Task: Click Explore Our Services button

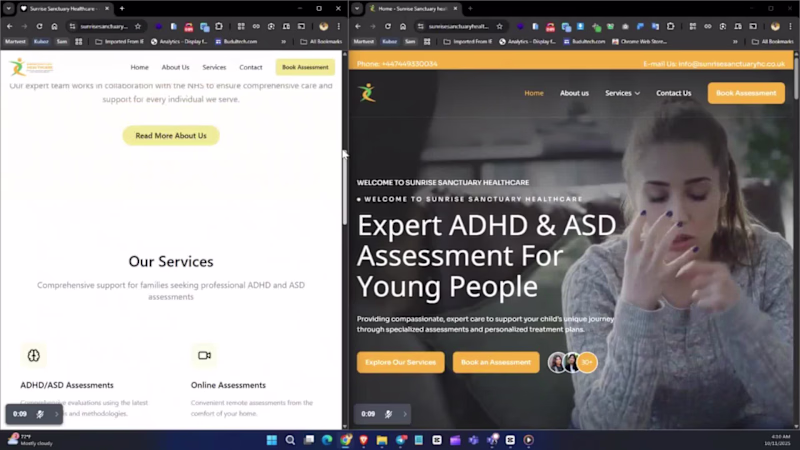Action: tap(401, 362)
